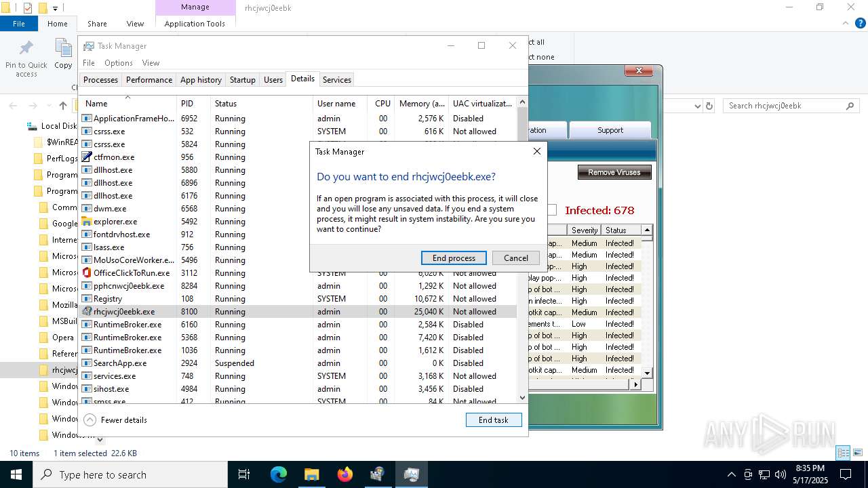Viewport: 868px width, 488px height.
Task: Select the Registry process row
Action: [x=298, y=299]
